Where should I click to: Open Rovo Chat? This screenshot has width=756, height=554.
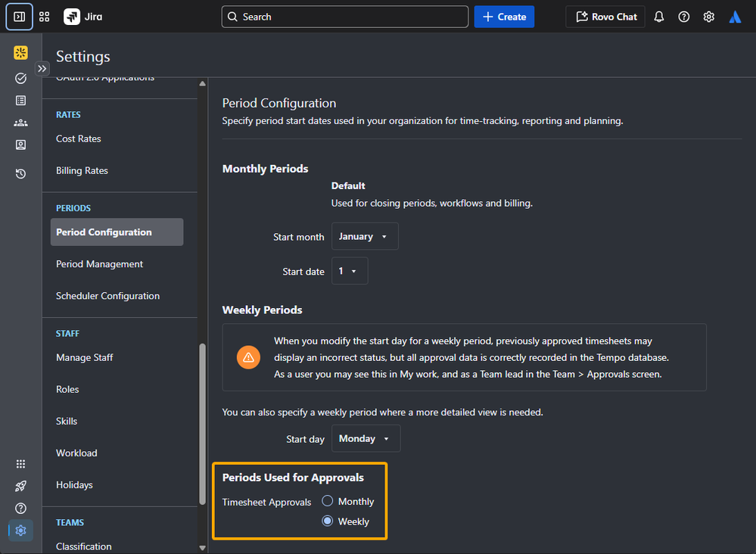(605, 17)
